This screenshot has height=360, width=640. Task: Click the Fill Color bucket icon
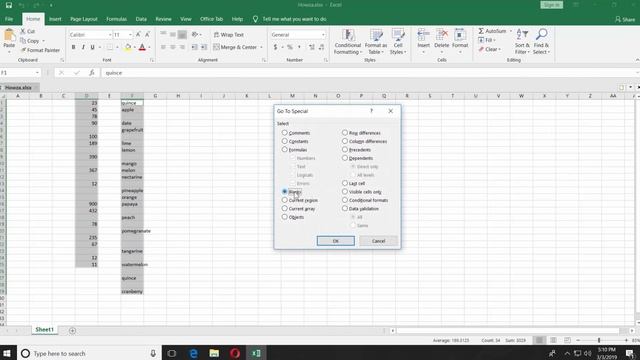point(128,47)
